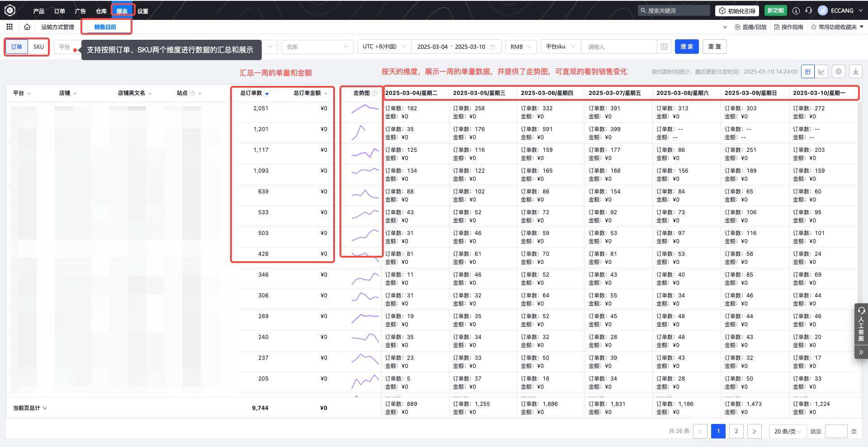Viewport: 868px width, 447px height.
Task: Click the 搜索 search button
Action: click(687, 47)
